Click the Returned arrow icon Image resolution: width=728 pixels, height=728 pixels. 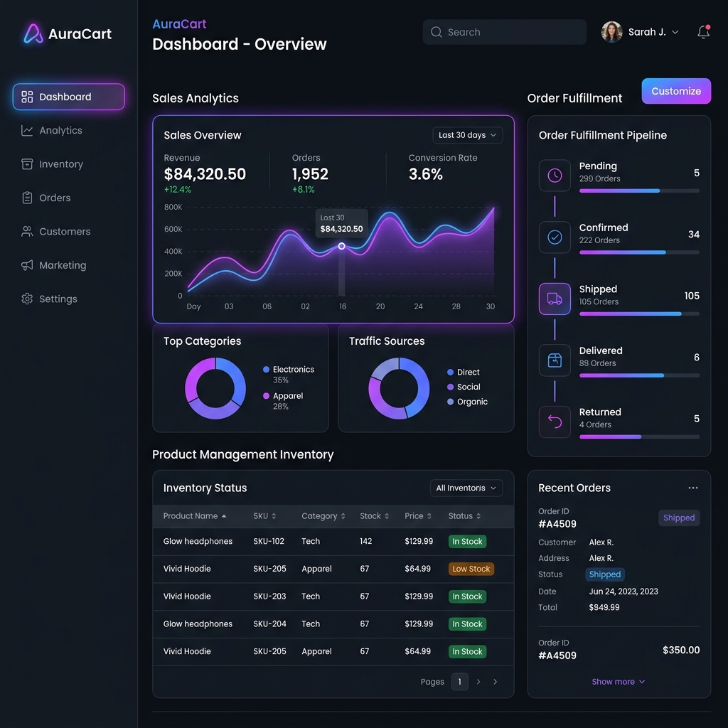[555, 422]
